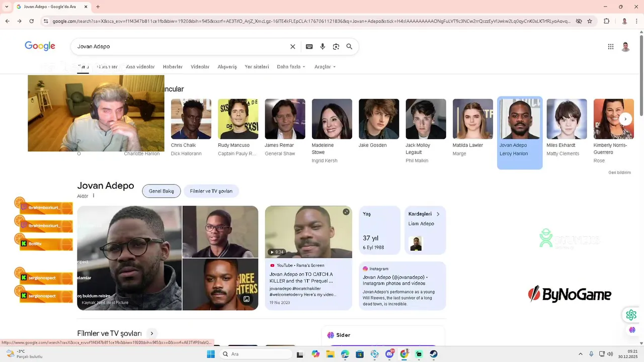This screenshot has height=362, width=644.
Task: Select Jake Gosden cast card
Action: [379, 124]
